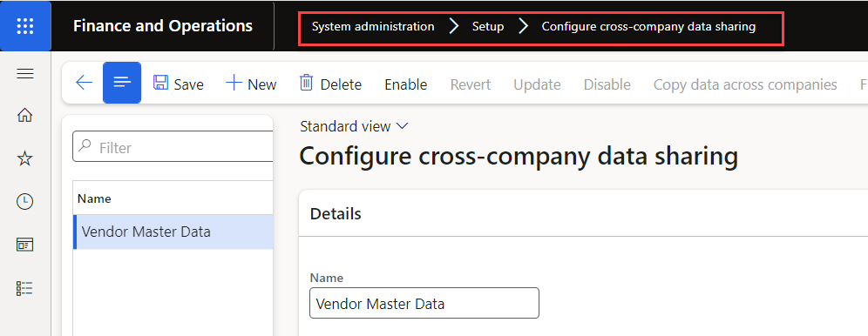Click the Filter search box

coord(173,147)
